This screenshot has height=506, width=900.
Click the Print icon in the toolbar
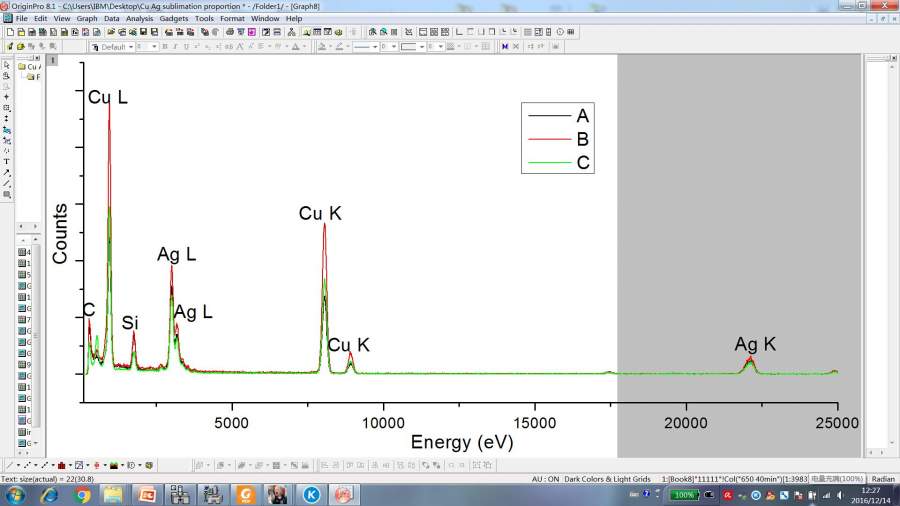[230, 32]
